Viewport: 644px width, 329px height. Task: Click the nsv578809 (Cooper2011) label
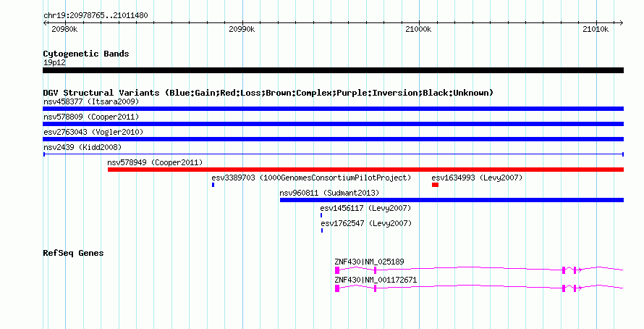(91, 117)
